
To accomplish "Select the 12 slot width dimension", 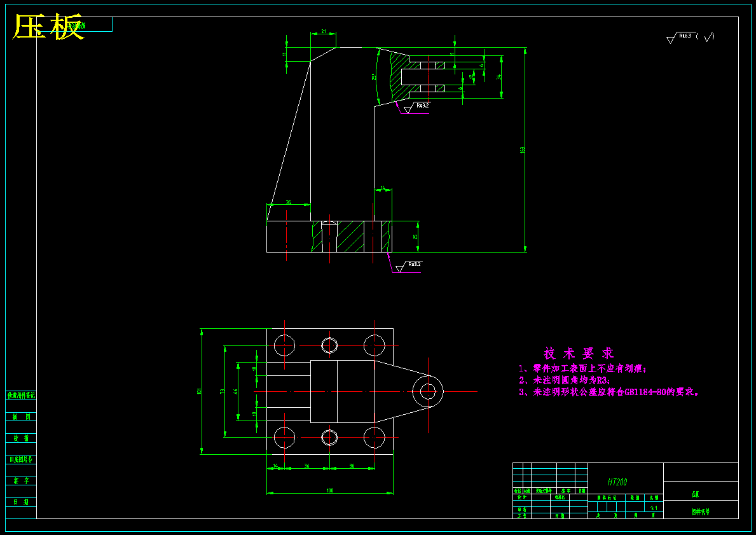I will [x=472, y=76].
